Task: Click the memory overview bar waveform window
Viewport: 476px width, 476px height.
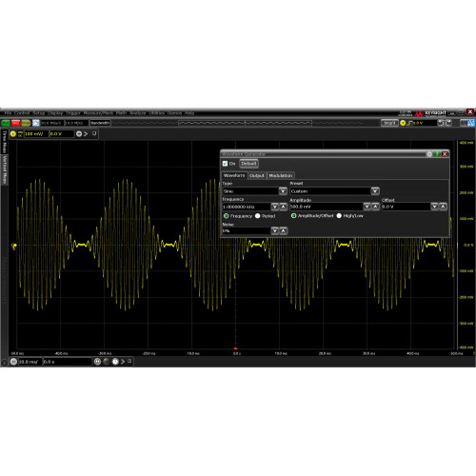Action: coord(245,123)
